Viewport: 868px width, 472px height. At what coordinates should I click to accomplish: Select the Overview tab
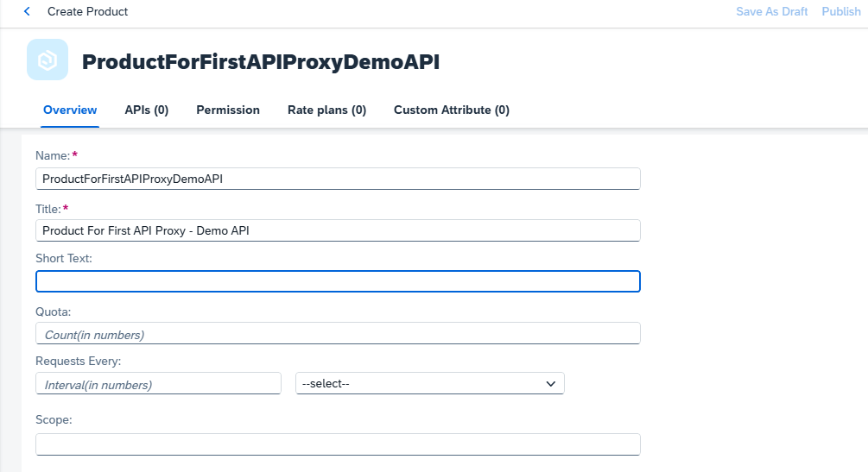[x=70, y=110]
